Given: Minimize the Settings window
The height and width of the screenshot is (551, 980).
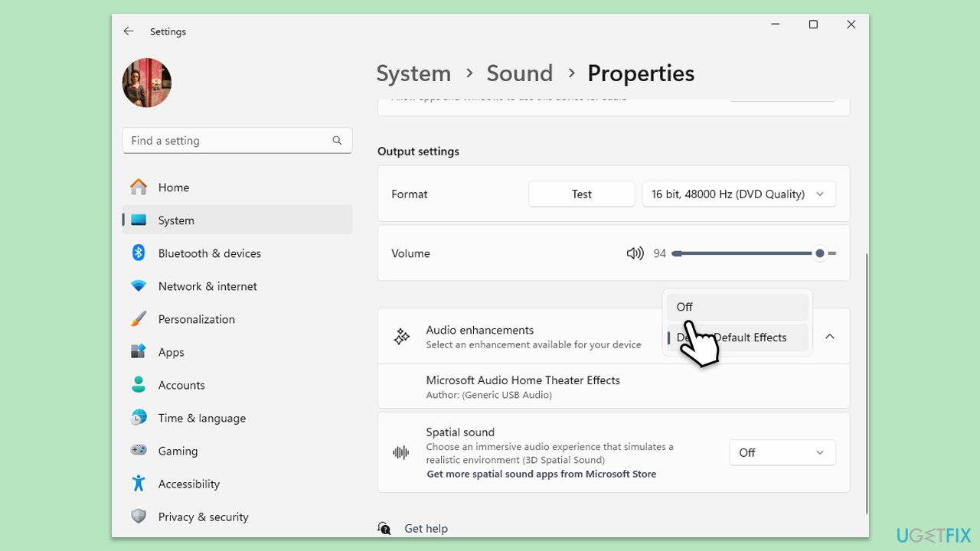Looking at the screenshot, I should pyautogui.click(x=776, y=24).
